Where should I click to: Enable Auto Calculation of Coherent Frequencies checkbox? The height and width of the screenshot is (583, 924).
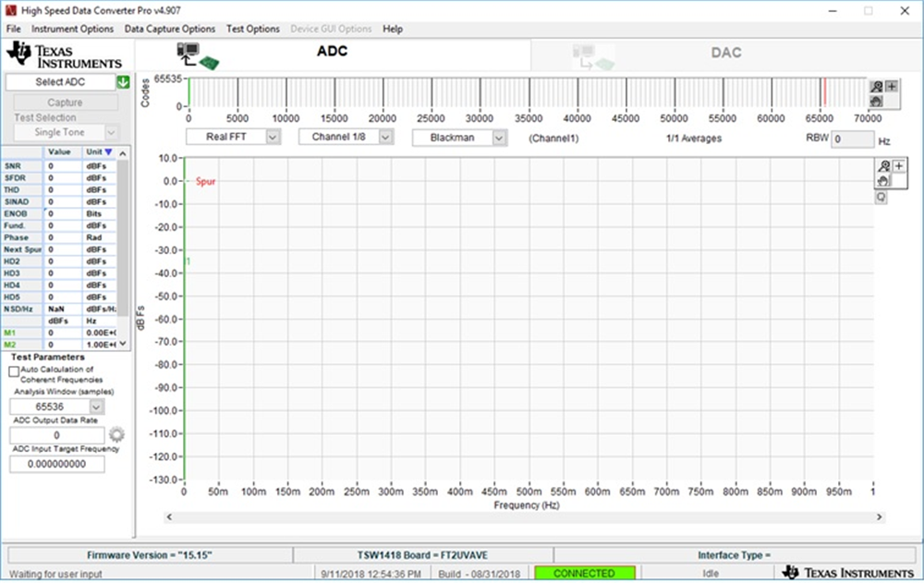pos(14,371)
